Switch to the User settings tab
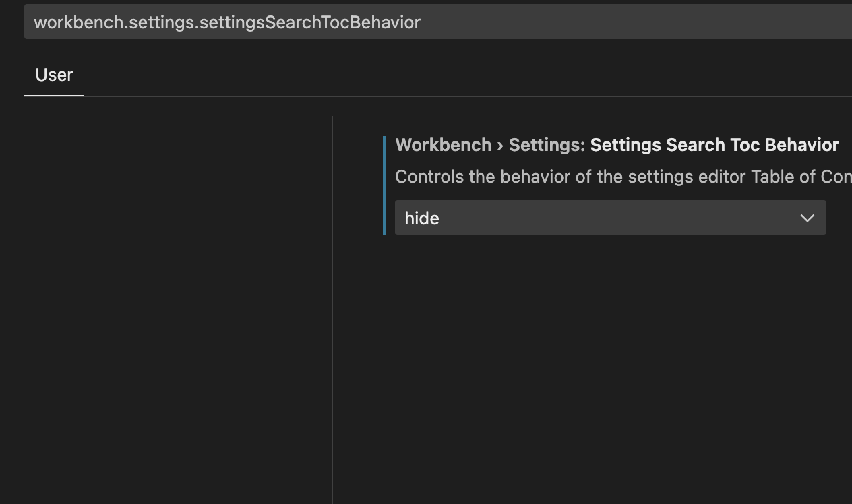The height and width of the screenshot is (504, 852). coord(54,75)
